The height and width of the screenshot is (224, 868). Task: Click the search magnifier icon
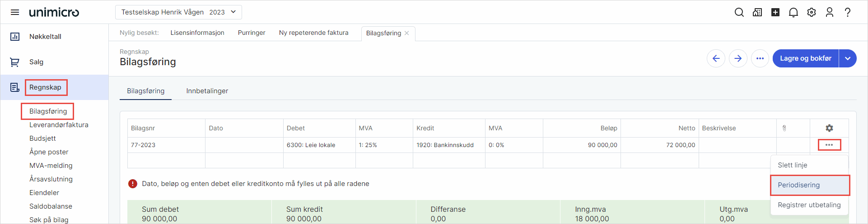(739, 12)
